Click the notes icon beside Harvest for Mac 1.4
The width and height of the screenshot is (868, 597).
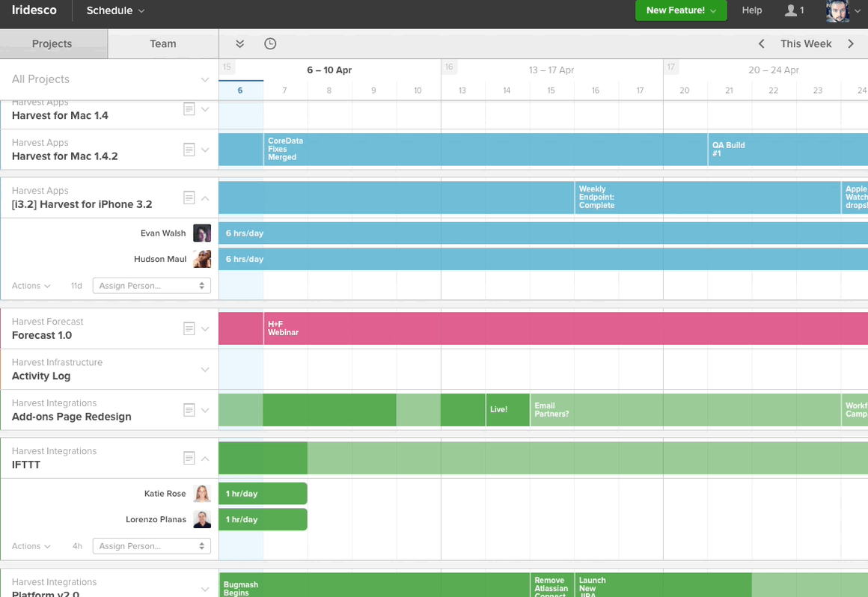(189, 108)
